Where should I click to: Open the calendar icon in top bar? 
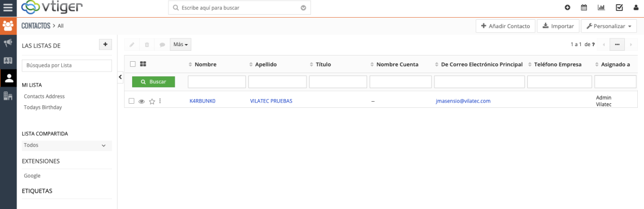[x=584, y=8]
